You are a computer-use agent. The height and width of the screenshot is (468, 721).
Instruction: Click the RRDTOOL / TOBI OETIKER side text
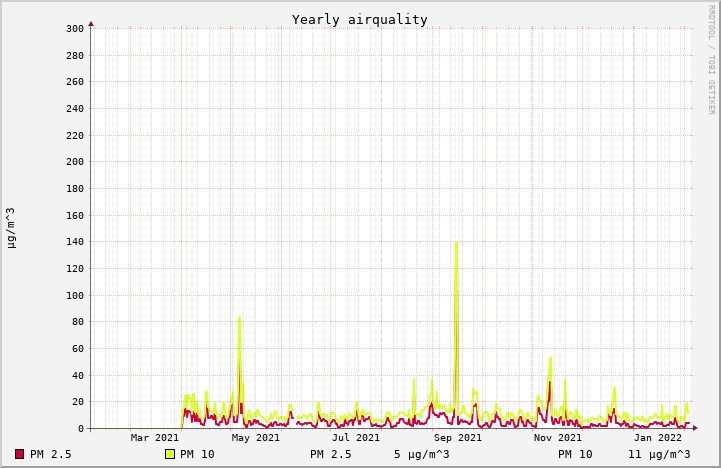pyautogui.click(x=711, y=60)
